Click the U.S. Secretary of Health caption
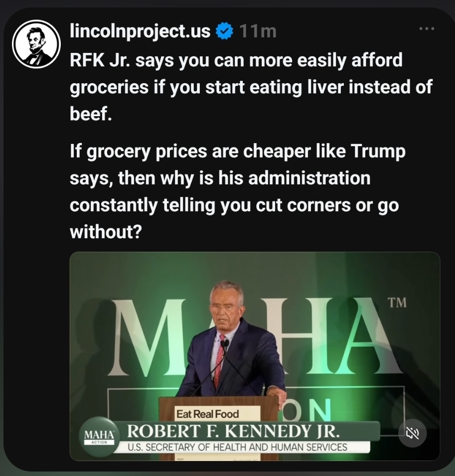 pyautogui.click(x=237, y=447)
